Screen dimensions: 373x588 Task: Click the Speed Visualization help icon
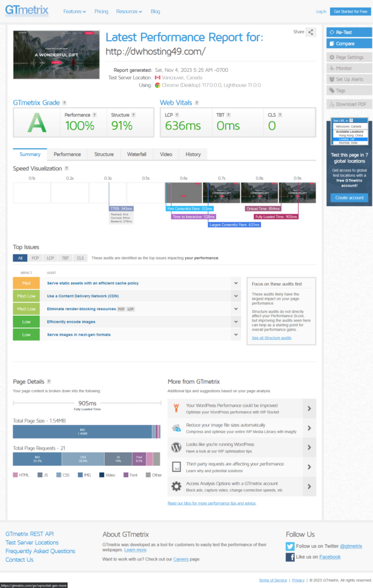pos(67,168)
